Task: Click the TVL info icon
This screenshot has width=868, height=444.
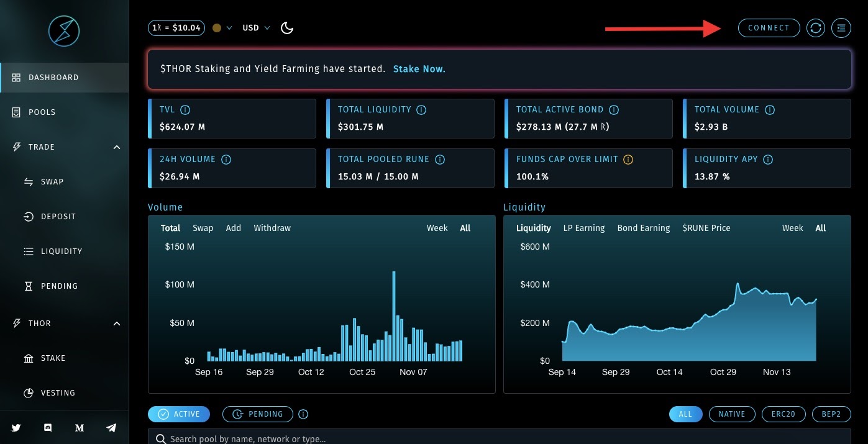Action: click(185, 110)
